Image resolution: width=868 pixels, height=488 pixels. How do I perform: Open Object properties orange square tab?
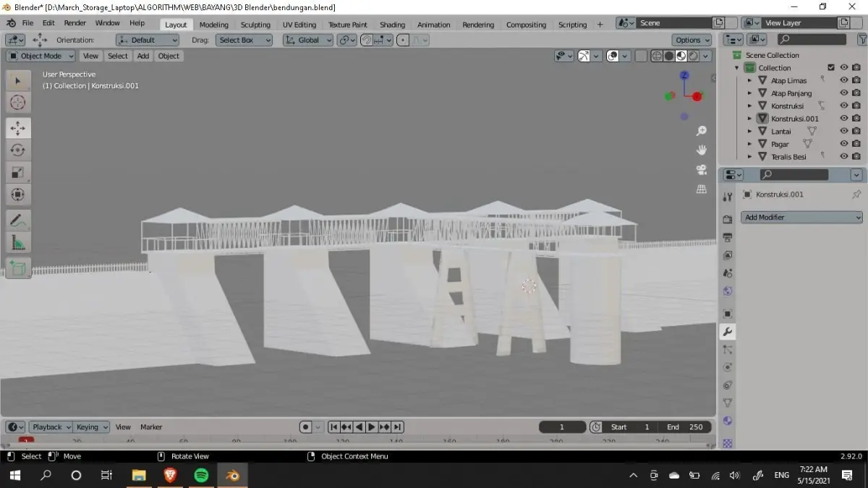coord(728,314)
